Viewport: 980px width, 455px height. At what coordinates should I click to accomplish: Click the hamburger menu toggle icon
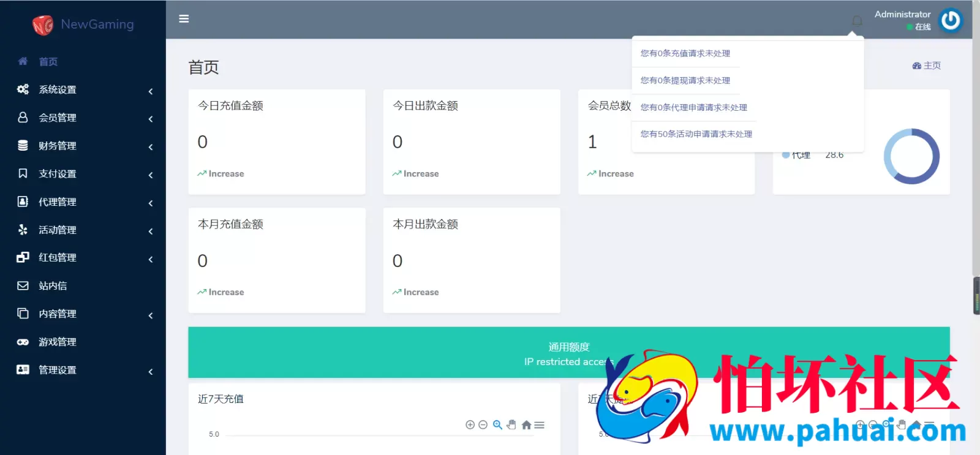184,19
